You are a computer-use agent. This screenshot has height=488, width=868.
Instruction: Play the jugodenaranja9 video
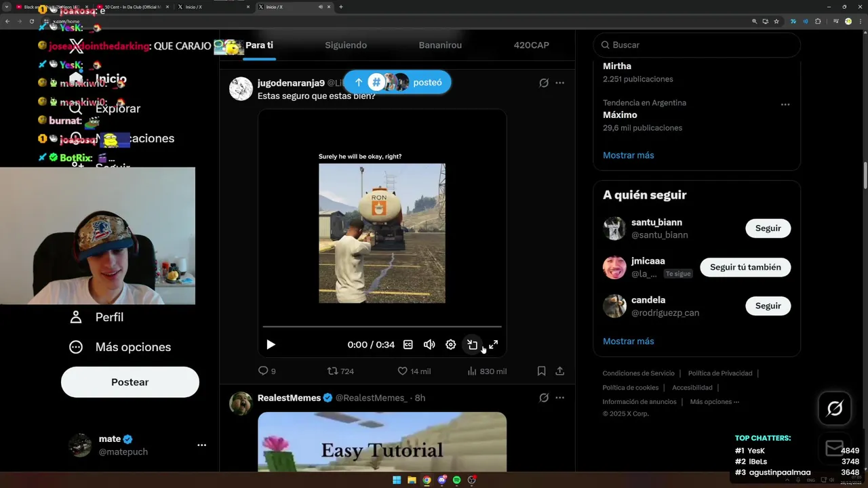click(x=271, y=344)
